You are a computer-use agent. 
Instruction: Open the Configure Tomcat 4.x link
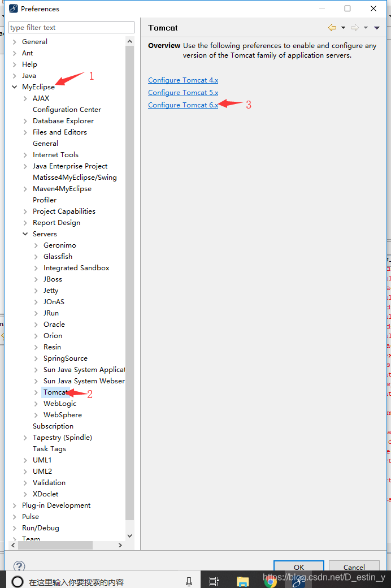(183, 80)
